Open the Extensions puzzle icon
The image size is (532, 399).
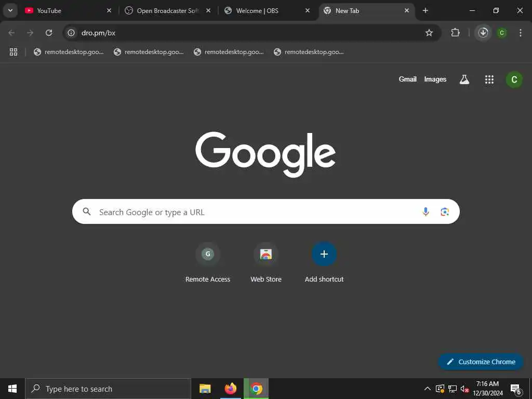[x=455, y=33]
